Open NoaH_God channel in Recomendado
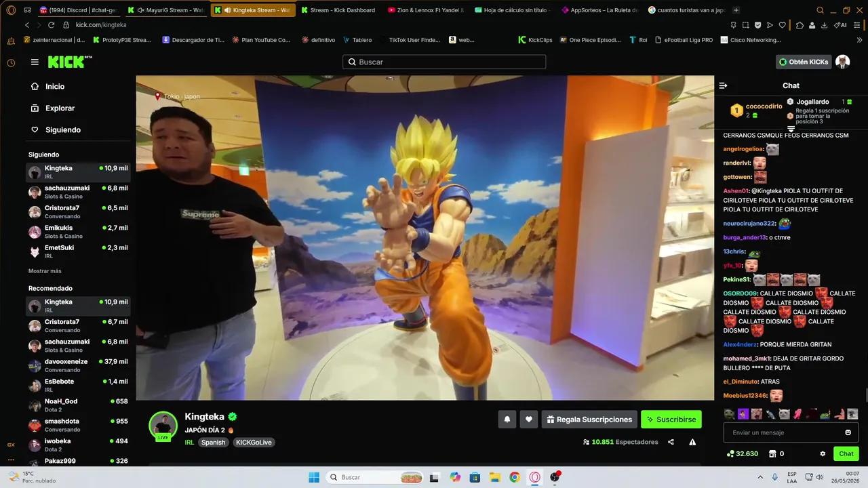The height and width of the screenshot is (488, 868). [x=78, y=405]
